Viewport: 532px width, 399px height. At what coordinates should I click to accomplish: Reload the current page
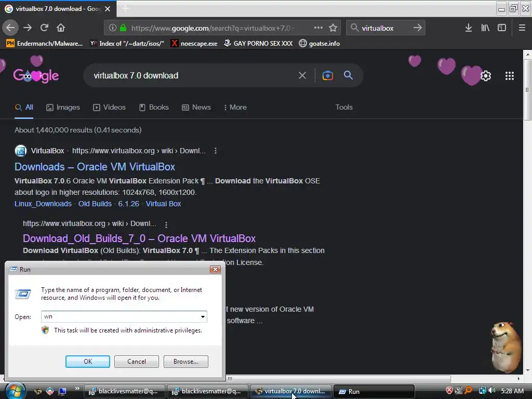45,28
